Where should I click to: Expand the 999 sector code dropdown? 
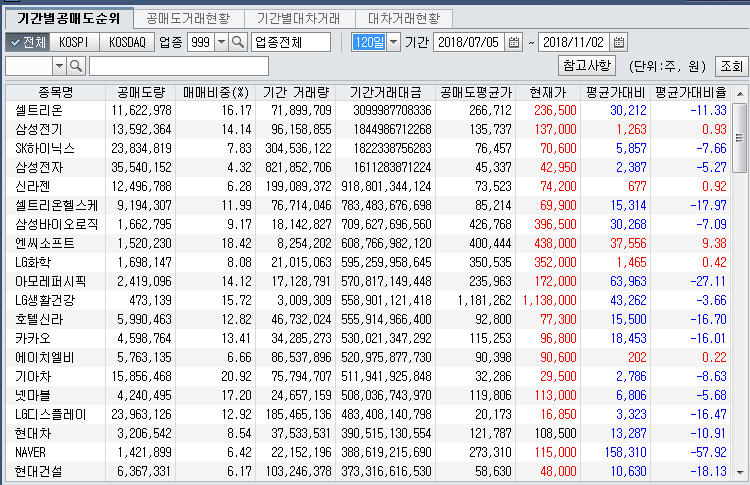coord(221,42)
